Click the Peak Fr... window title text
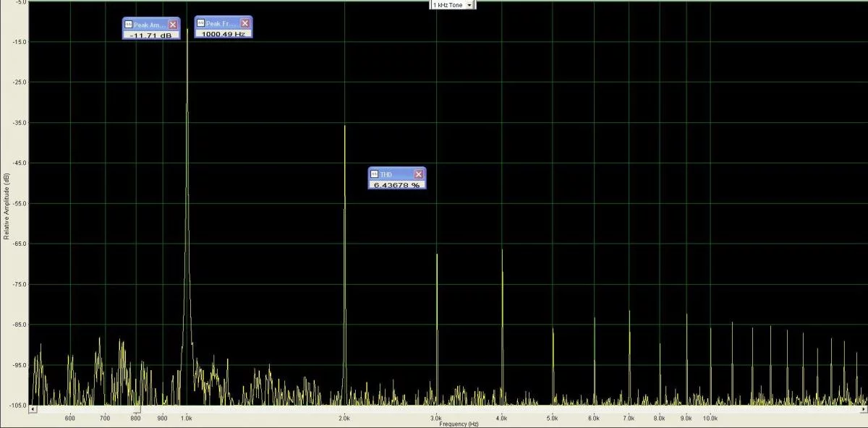This screenshot has height=428, width=868. (221, 23)
